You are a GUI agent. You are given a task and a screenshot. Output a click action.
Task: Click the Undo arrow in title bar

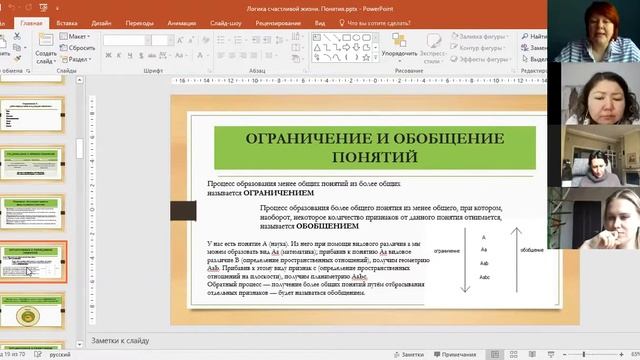11,8
